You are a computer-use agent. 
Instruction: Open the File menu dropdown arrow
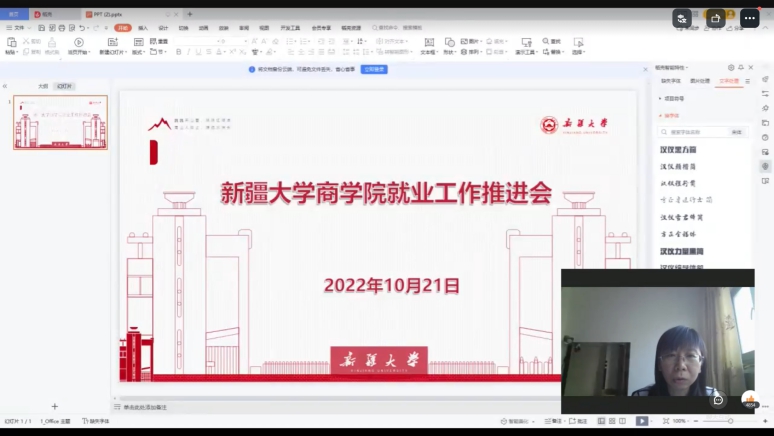(29, 28)
